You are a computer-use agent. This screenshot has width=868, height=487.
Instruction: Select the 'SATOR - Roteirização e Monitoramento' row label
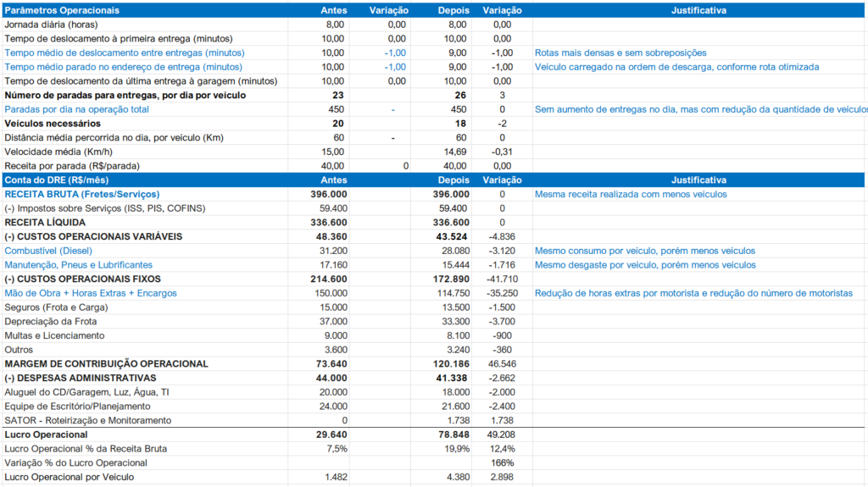[88, 420]
